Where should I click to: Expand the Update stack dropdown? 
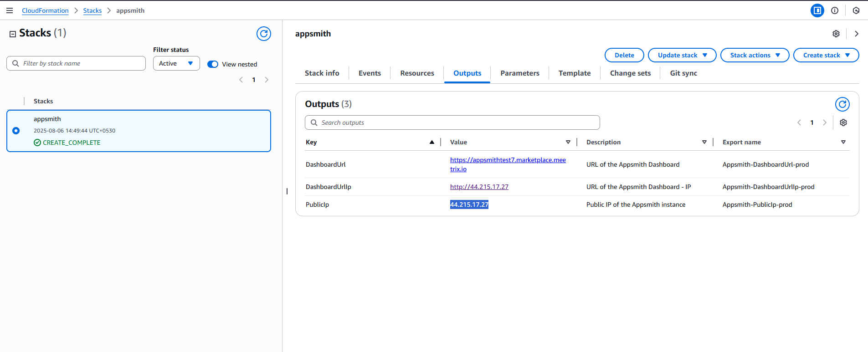(x=682, y=55)
